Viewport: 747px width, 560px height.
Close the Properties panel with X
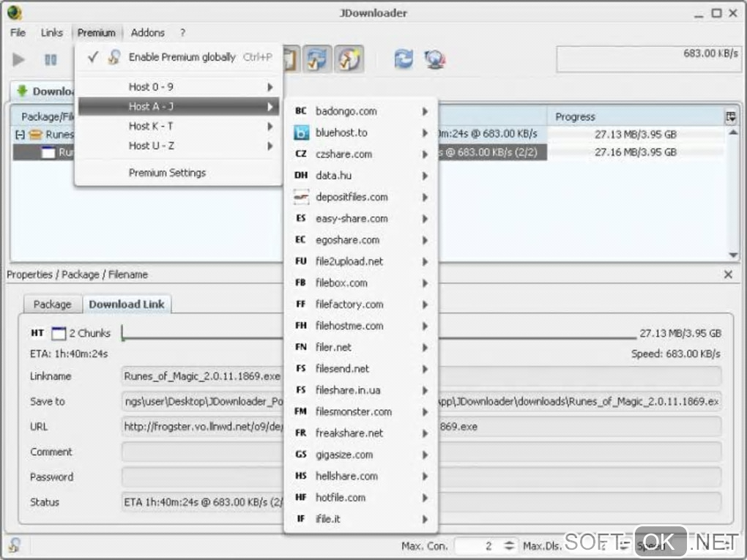(x=728, y=275)
